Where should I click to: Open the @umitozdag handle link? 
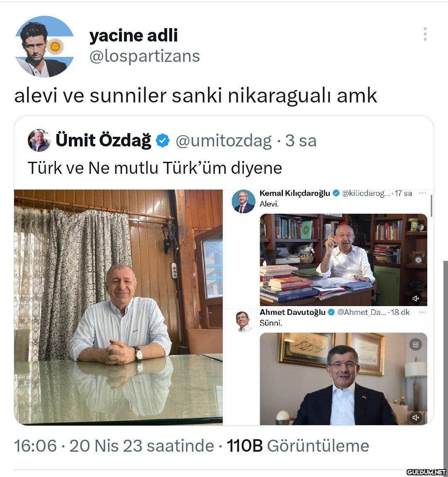point(224,141)
